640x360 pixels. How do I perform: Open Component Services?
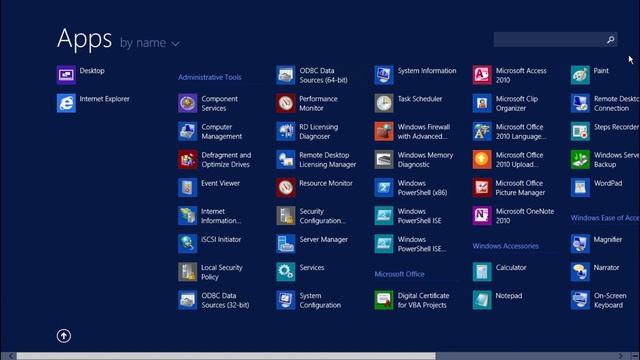point(208,103)
